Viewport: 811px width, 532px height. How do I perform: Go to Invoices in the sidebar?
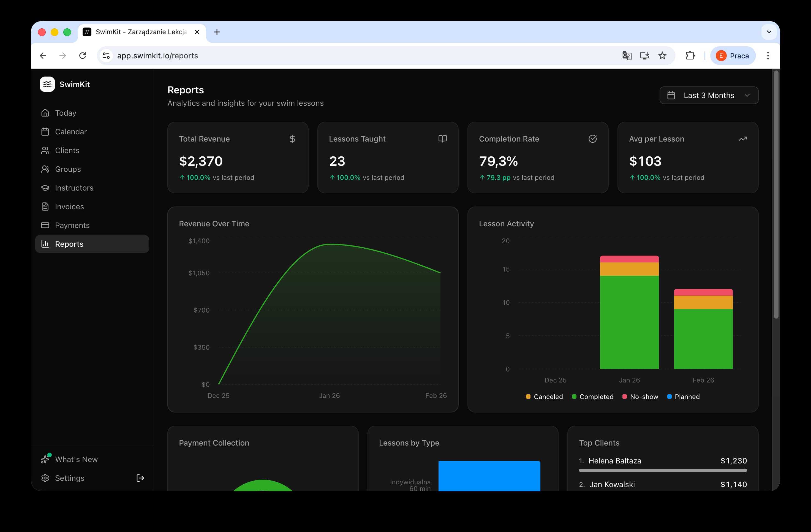(x=69, y=207)
